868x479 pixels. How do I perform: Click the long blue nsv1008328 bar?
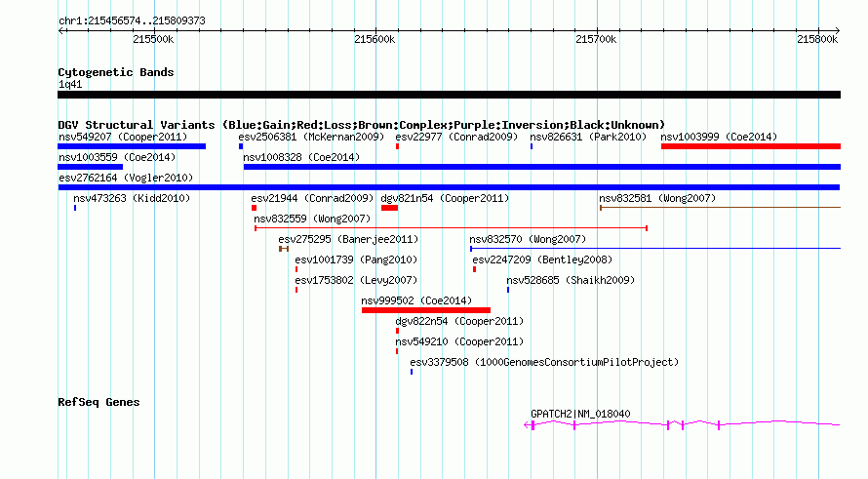click(x=542, y=167)
